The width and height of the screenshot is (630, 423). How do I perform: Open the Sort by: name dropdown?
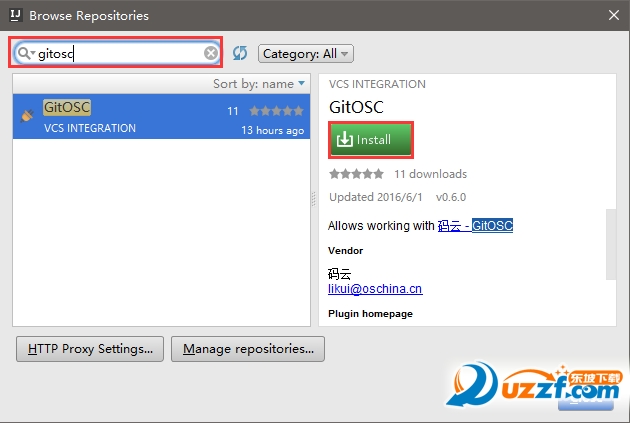(259, 84)
